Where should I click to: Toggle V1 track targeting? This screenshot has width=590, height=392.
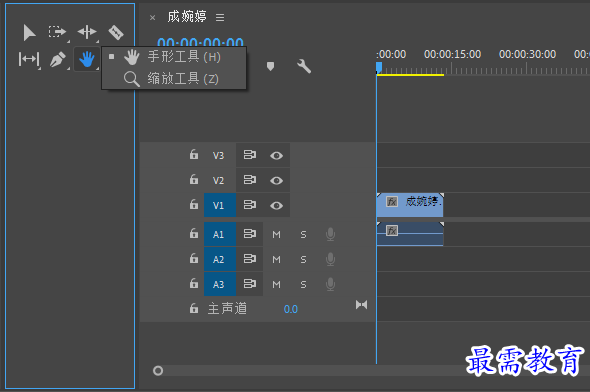coord(220,205)
